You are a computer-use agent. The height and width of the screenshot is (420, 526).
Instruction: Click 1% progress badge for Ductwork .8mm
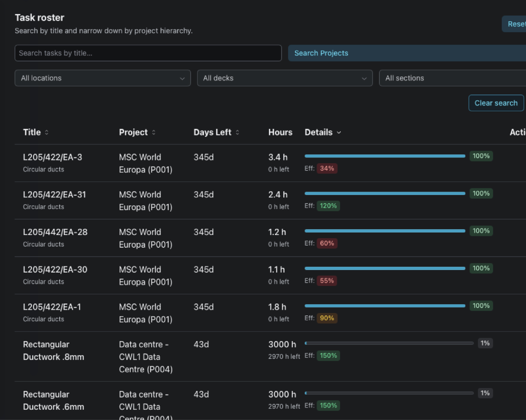point(485,343)
